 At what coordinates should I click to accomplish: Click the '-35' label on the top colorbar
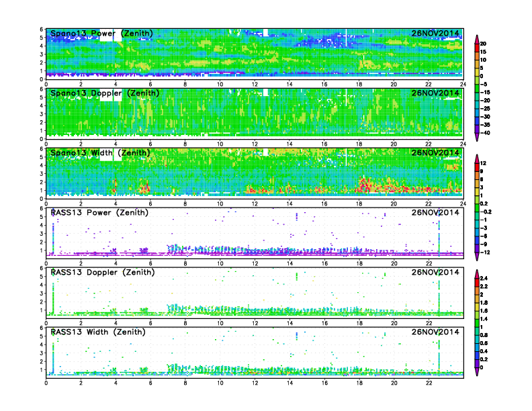[x=485, y=125]
